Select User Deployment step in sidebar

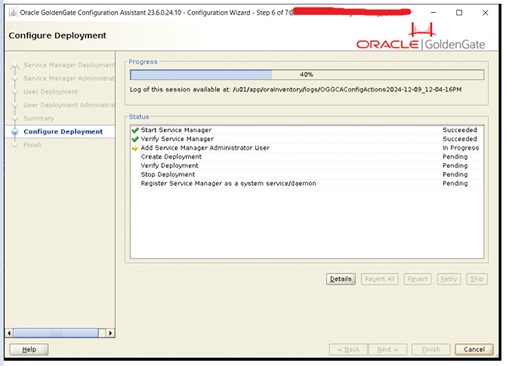(x=51, y=92)
